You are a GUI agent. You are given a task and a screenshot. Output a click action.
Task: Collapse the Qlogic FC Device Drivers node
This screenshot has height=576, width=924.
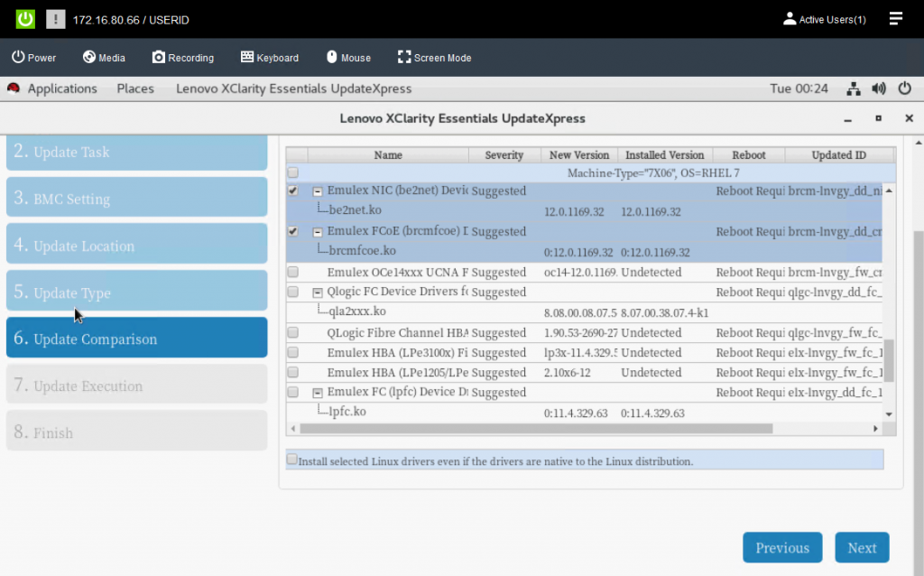(317, 293)
